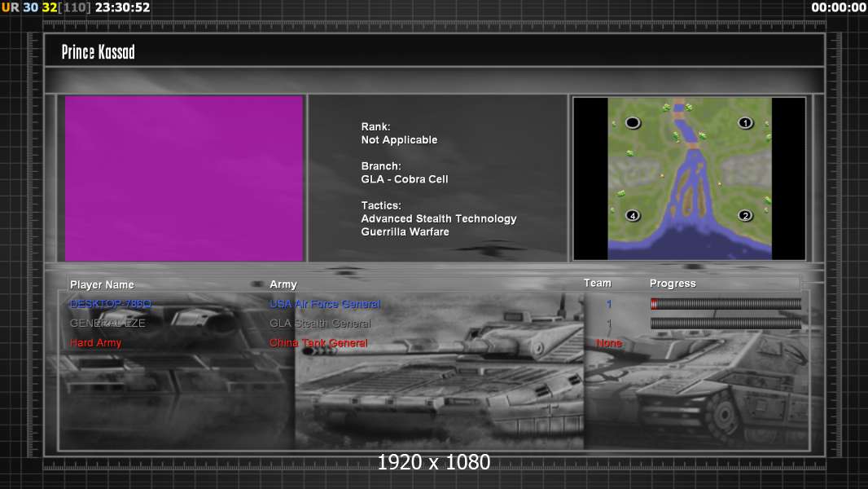Viewport: 868px width, 489px height.
Task: Click the "Team" column header
Action: 598,283
